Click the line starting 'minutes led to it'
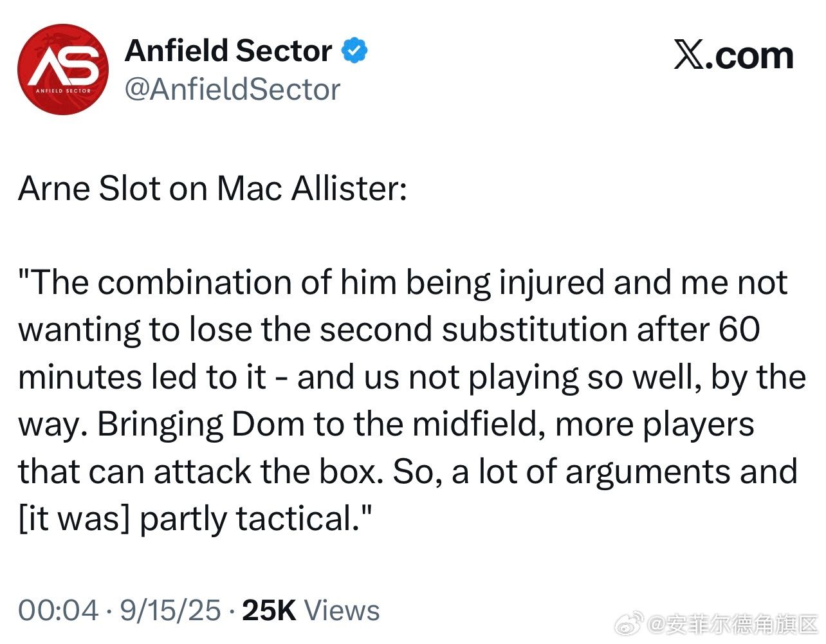This screenshot has width=826, height=644. (x=412, y=378)
